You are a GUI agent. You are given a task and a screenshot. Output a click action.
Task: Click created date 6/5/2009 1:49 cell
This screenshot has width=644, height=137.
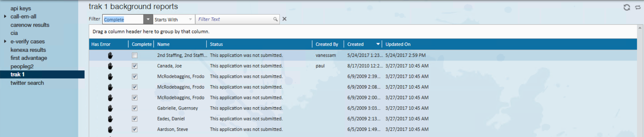(364, 130)
